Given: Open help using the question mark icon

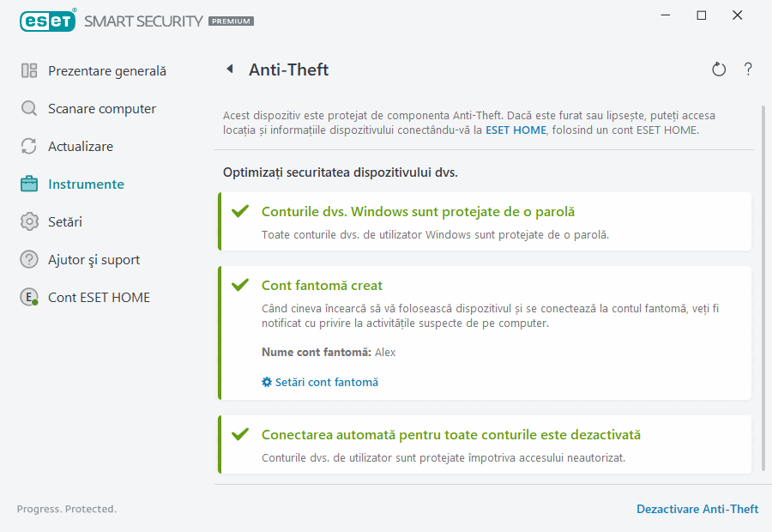Looking at the screenshot, I should (x=748, y=69).
